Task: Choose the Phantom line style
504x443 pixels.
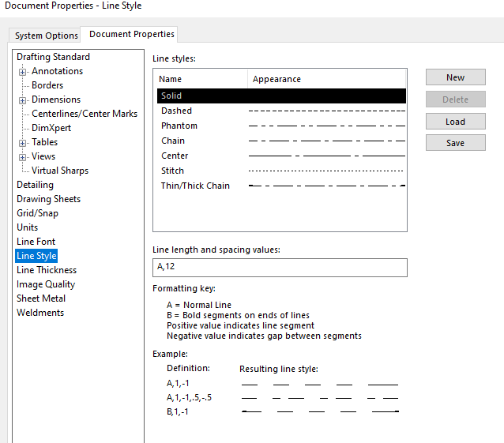Action: [x=179, y=126]
